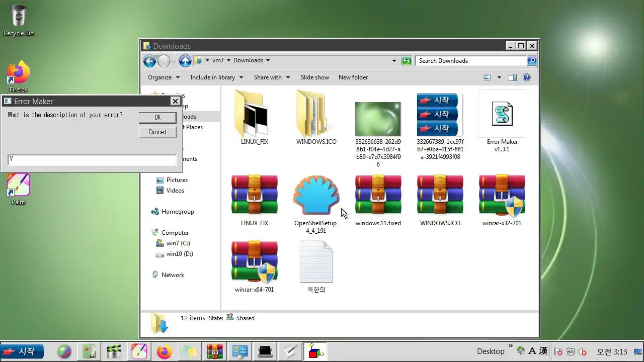The width and height of the screenshot is (644, 362).
Task: Click the volume muted tray icon
Action: coord(583,351)
